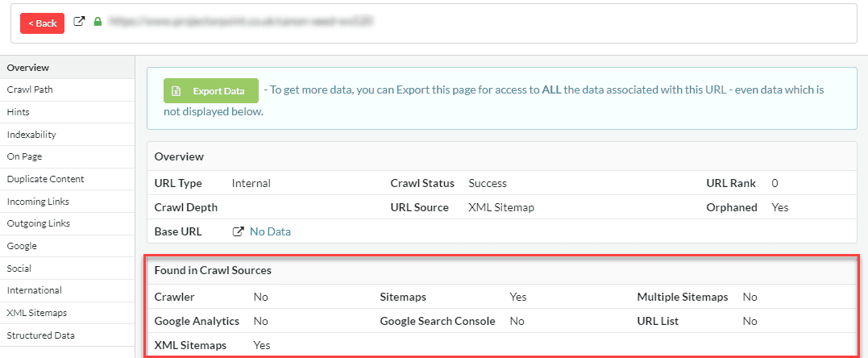Image resolution: width=868 pixels, height=358 pixels.
Task: Open the Hints section
Action: click(x=68, y=112)
